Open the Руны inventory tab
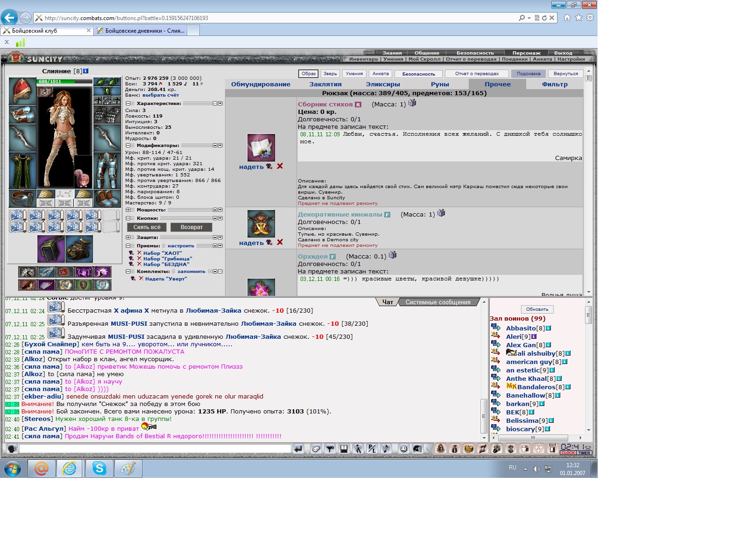This screenshot has width=747, height=560. (440, 84)
